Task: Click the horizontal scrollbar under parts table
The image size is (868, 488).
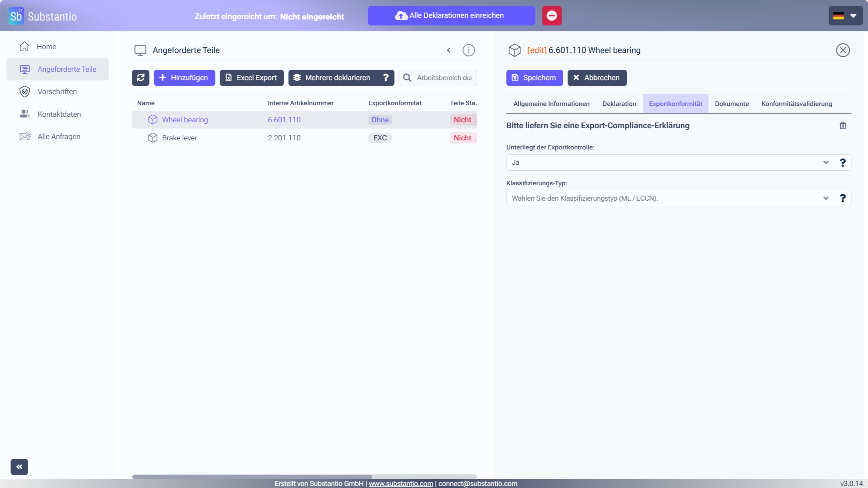Action: (x=252, y=477)
